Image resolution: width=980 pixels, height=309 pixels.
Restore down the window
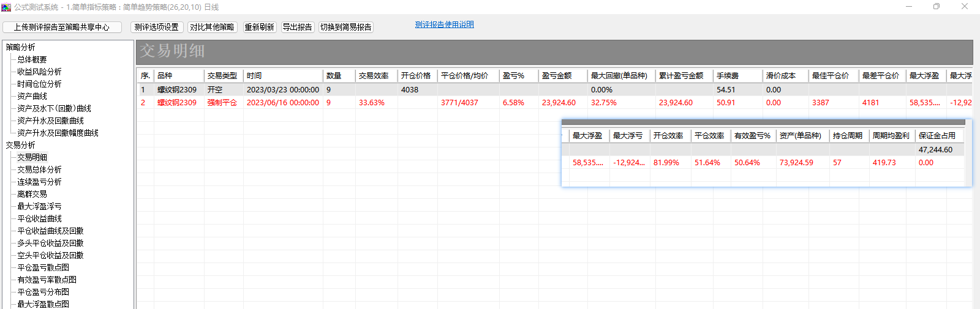[x=937, y=7]
